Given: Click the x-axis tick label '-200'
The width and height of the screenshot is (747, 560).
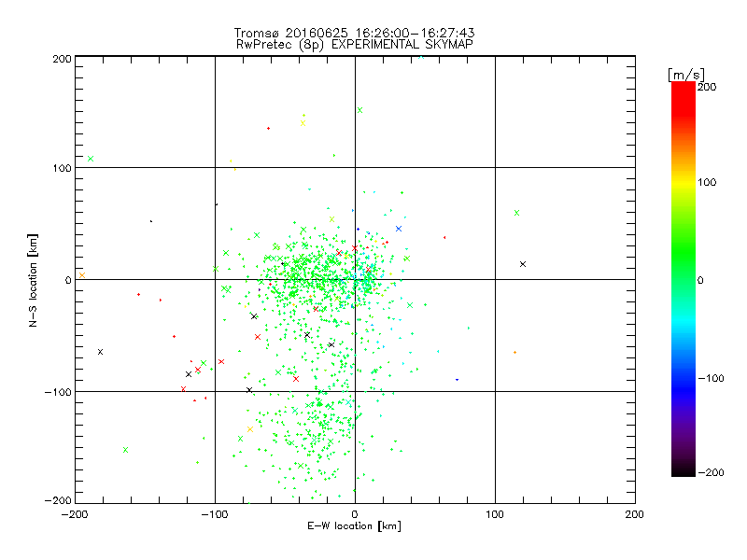Looking at the screenshot, I should pos(75,514).
